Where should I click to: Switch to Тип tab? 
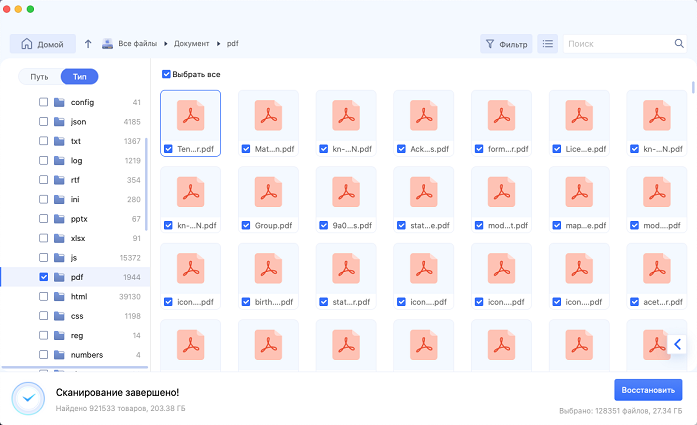[80, 76]
